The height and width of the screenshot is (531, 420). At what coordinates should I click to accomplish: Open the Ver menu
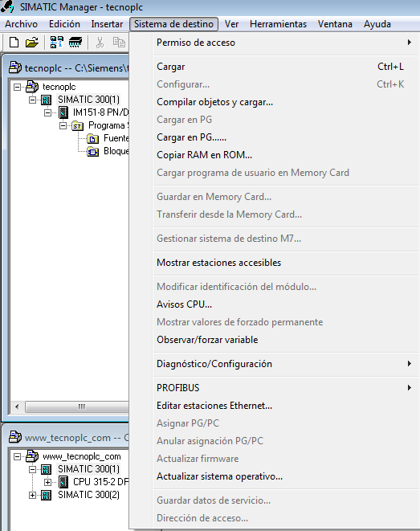(x=231, y=24)
